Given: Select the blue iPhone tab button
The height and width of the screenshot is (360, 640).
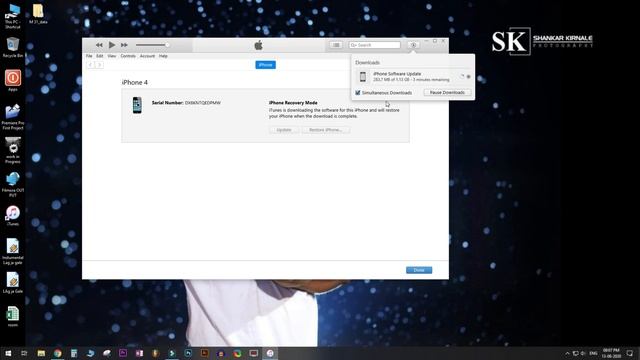Looking at the screenshot, I should point(265,65).
